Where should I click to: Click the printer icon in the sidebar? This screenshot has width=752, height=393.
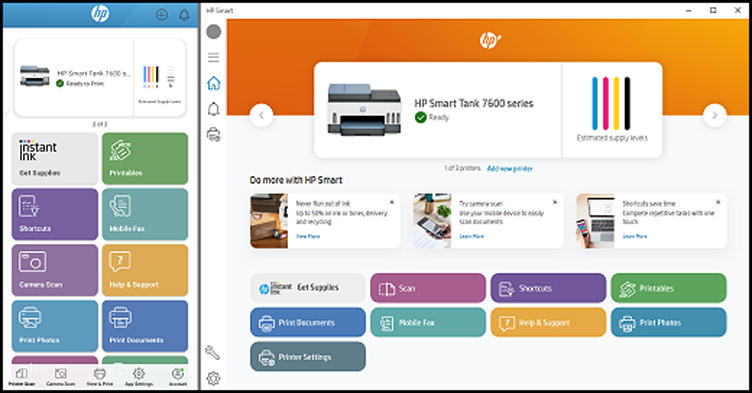pyautogui.click(x=213, y=135)
